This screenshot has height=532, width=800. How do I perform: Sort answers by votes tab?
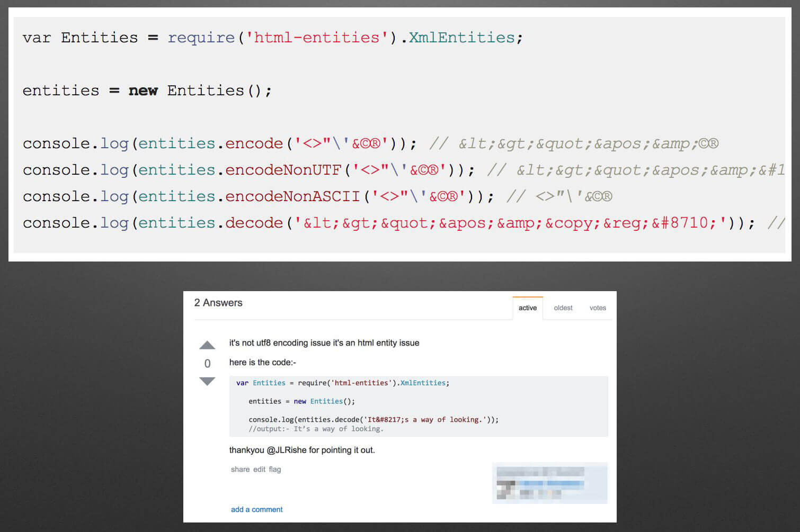pos(598,308)
